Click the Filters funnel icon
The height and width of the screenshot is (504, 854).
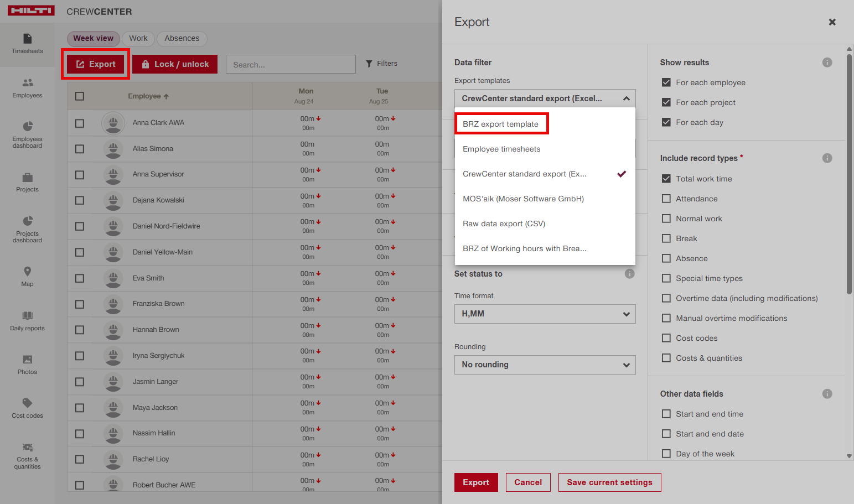[369, 64]
